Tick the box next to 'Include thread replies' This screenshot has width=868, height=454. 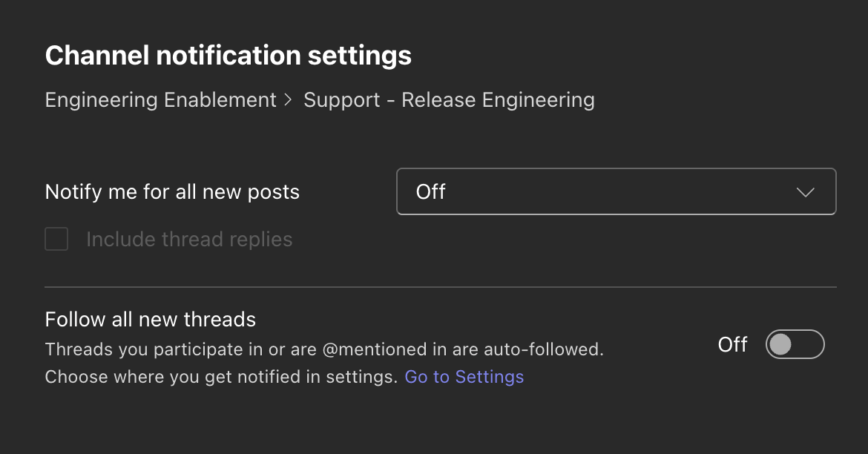pos(56,239)
